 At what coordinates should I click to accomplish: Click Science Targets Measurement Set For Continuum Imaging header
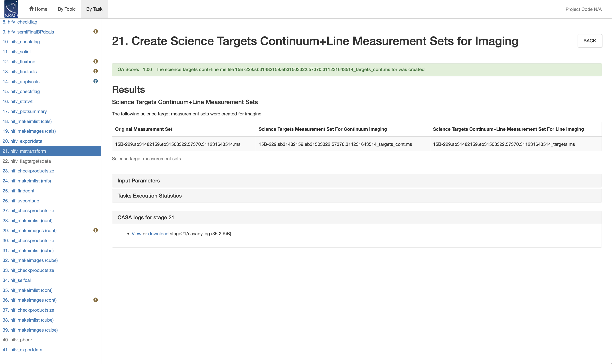click(x=343, y=129)
